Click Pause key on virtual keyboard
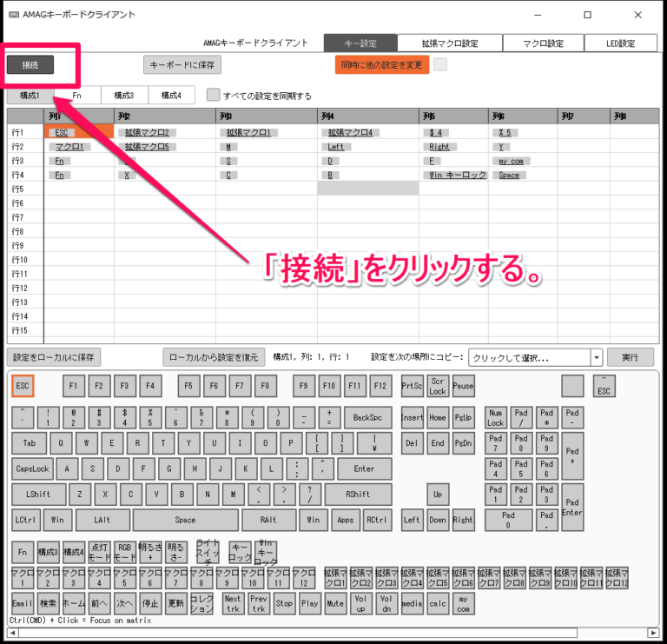 click(463, 386)
